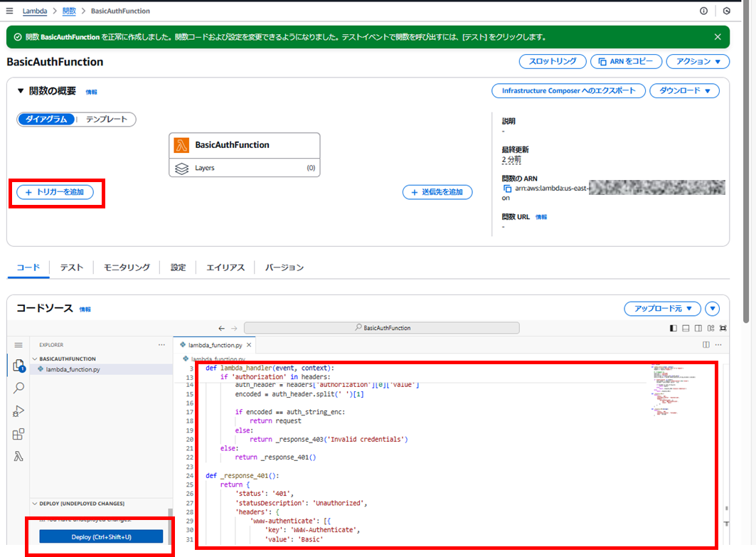The image size is (756, 557).
Task: Toggle secondary sidebar layout icon
Action: point(698,328)
